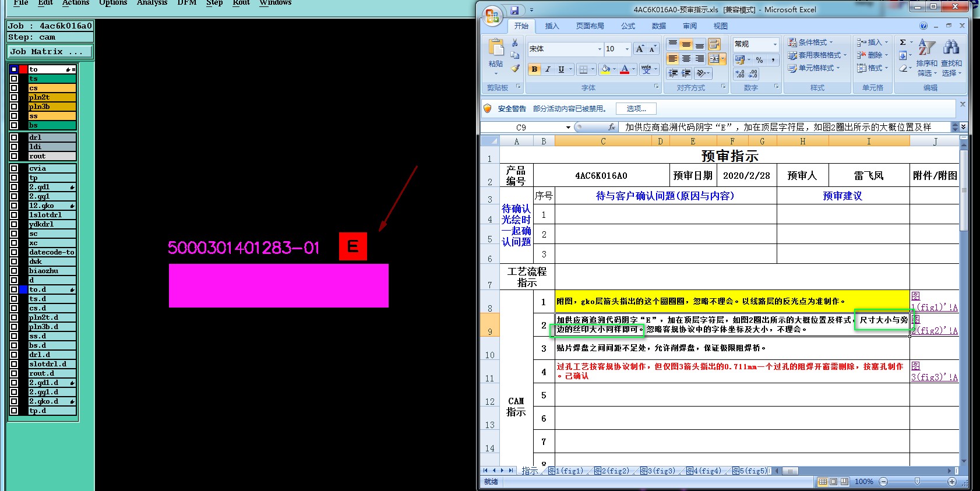Image resolution: width=980 pixels, height=491 pixels.
Task: Open hyperlink 图3(fig3) in row 11
Action: click(935, 372)
